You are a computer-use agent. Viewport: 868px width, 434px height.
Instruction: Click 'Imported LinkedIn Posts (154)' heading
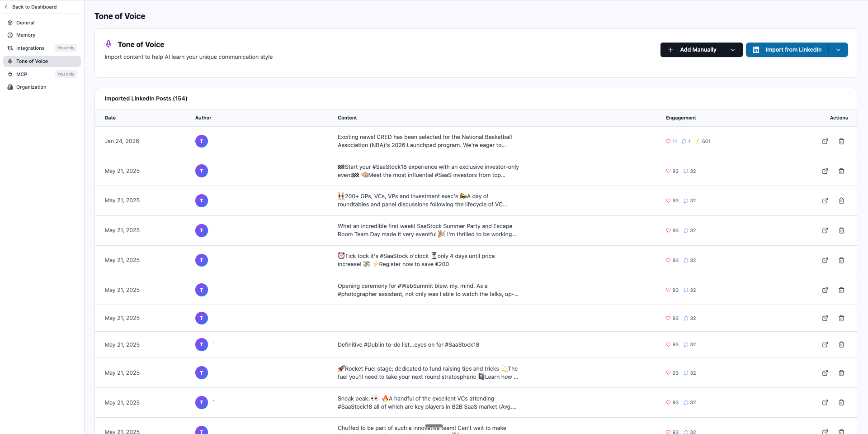coord(146,98)
